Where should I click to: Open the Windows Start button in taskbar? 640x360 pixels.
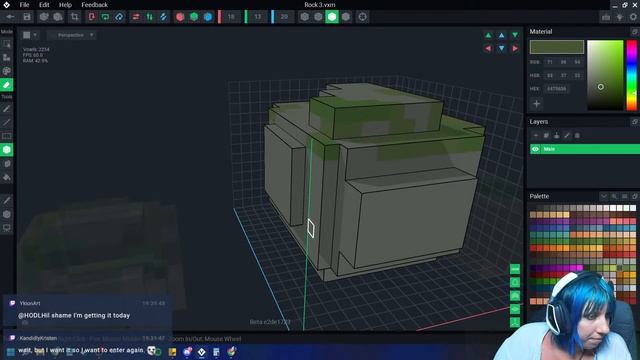11,352
